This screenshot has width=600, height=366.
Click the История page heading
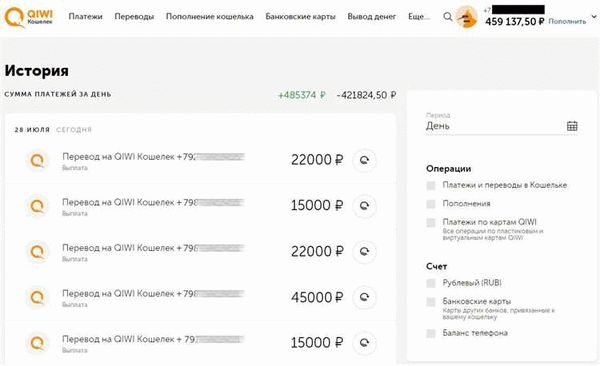coord(37,71)
